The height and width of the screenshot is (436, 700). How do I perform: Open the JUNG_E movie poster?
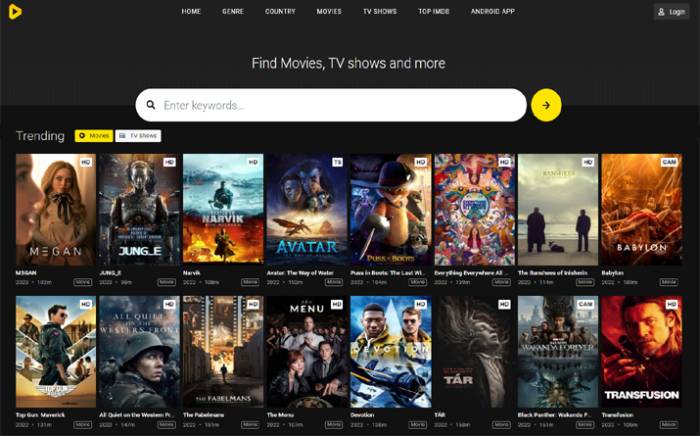[x=139, y=210]
